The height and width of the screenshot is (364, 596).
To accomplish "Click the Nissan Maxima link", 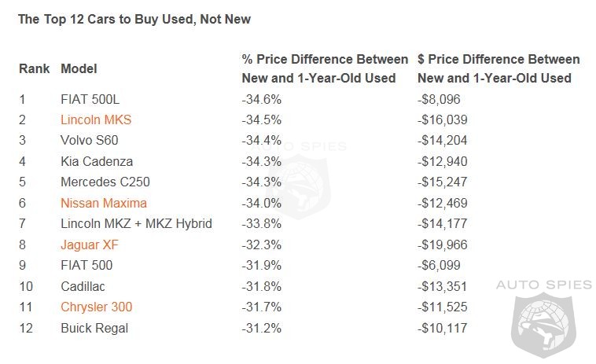I will click(x=104, y=203).
